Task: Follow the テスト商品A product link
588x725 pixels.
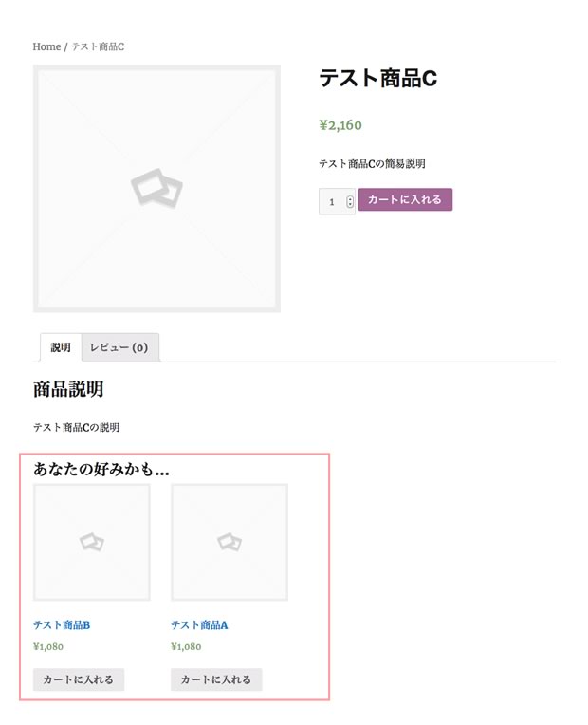Action: 199,625
